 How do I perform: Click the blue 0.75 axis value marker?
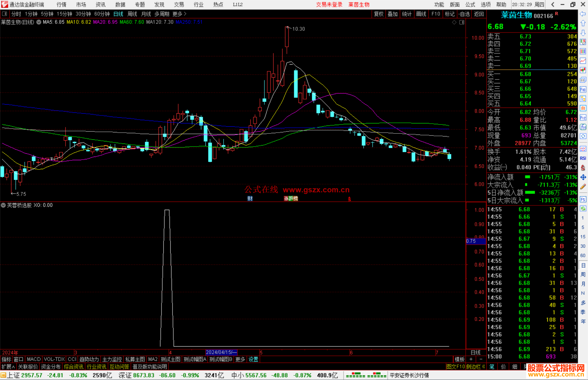coord(475,241)
